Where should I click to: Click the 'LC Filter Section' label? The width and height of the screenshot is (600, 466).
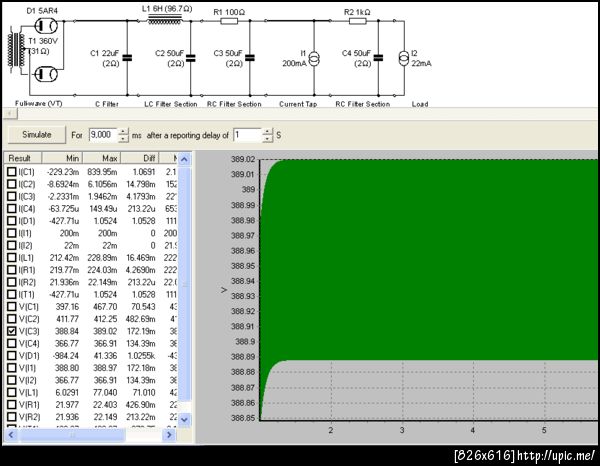tap(171, 104)
